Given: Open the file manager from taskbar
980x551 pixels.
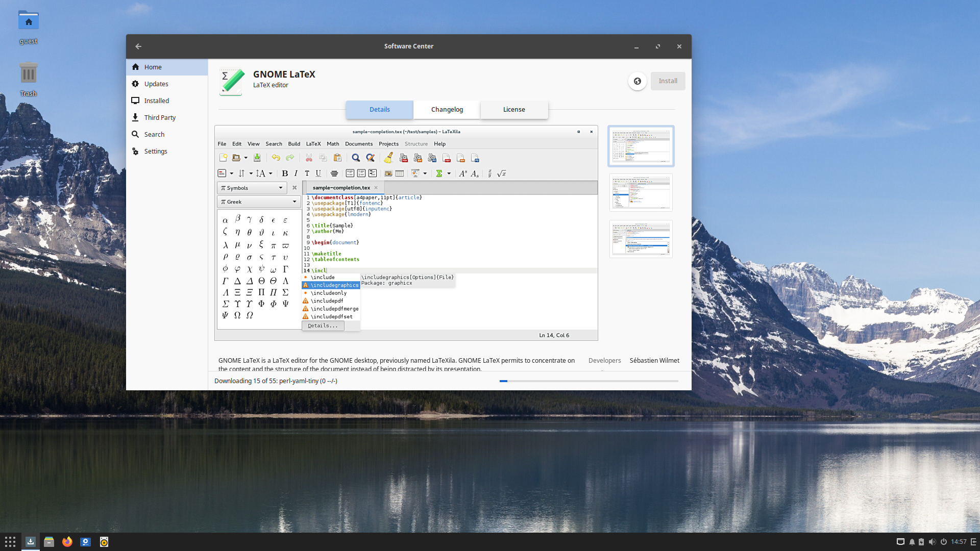Looking at the screenshot, I should [x=49, y=542].
